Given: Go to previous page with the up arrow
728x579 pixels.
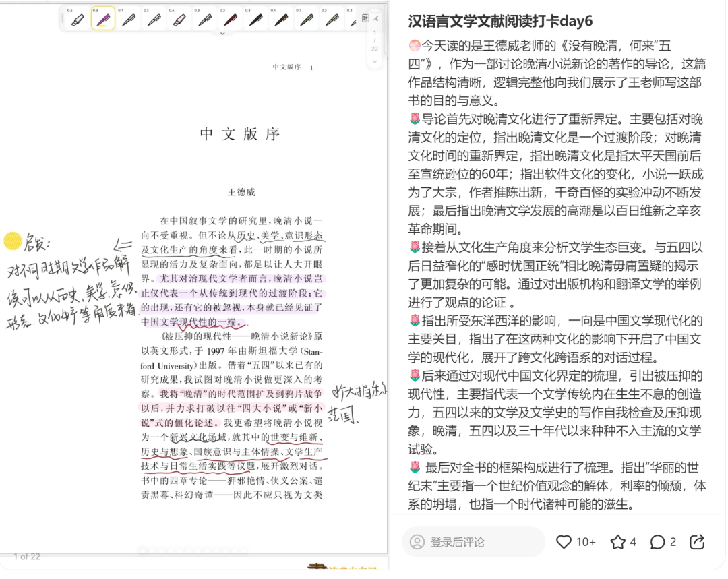Looking at the screenshot, I should point(376,18).
